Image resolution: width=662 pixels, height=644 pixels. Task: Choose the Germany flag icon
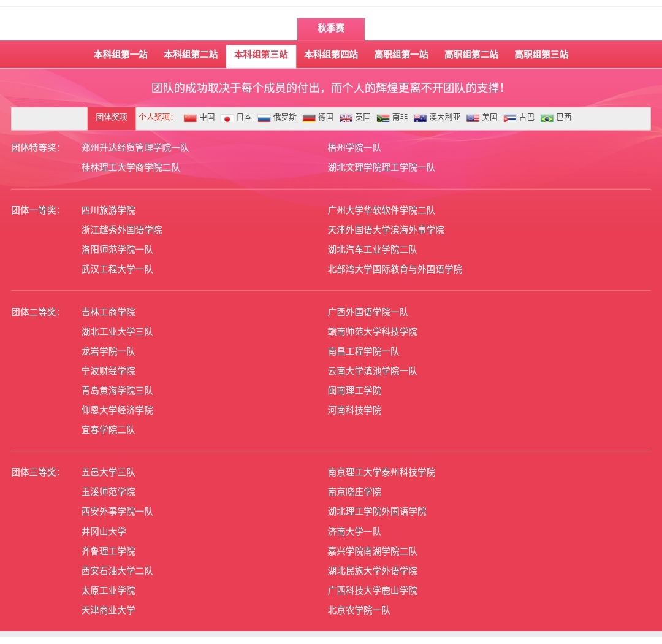309,118
